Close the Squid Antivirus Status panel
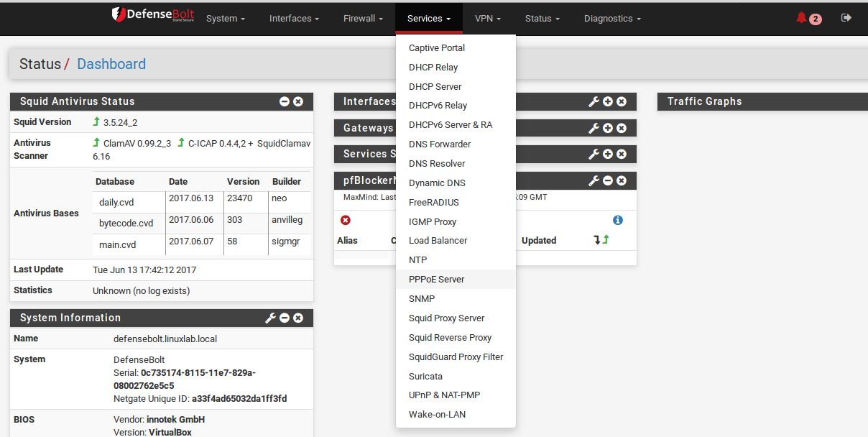The height and width of the screenshot is (437, 868). coord(298,102)
